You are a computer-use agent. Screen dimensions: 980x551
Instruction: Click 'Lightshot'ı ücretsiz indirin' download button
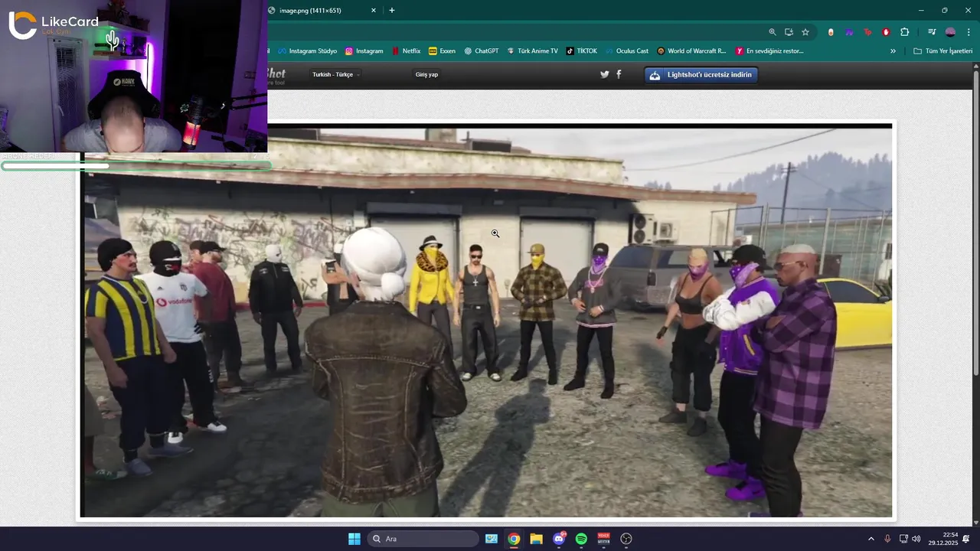tap(701, 74)
